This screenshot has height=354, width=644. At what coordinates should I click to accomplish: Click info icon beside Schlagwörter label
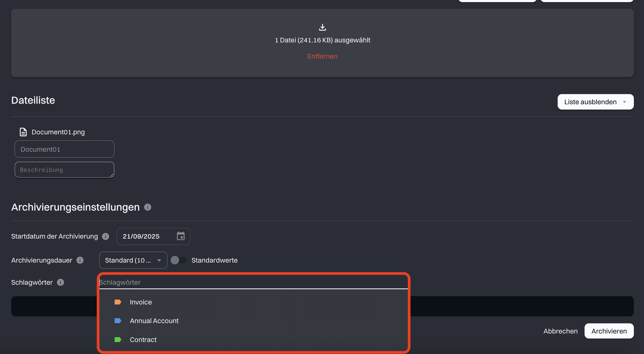[x=61, y=282]
